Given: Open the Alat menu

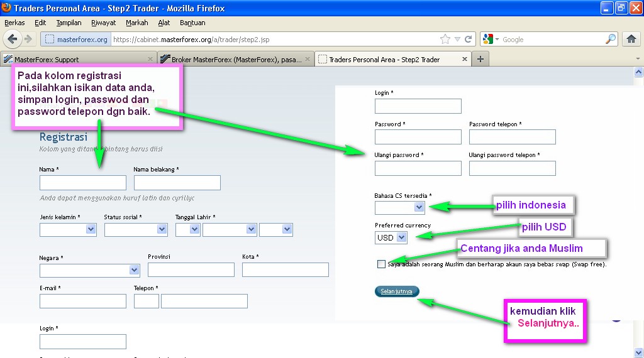Looking at the screenshot, I should click(x=164, y=23).
